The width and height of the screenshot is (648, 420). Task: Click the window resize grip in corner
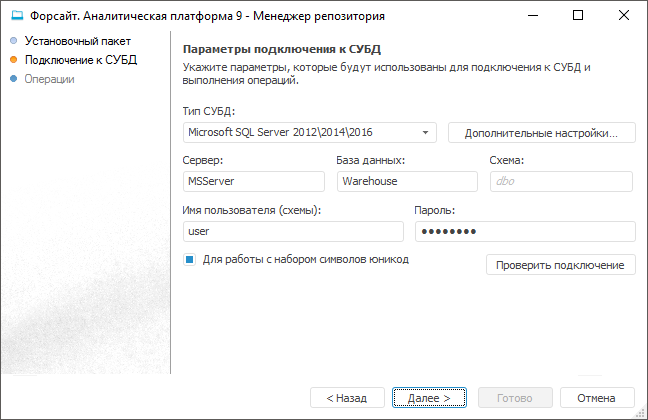click(x=641, y=413)
